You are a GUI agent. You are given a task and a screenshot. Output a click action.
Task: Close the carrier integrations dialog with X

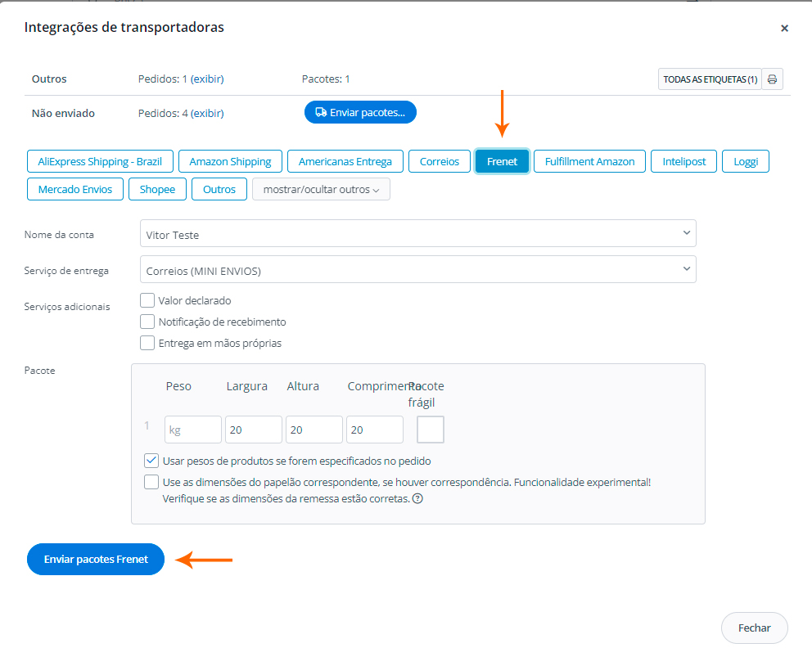pos(784,28)
